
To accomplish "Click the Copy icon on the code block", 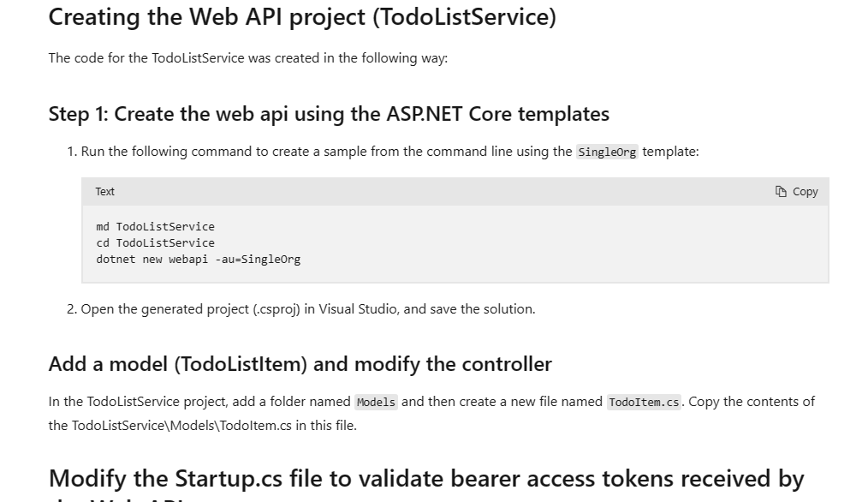I will pos(781,191).
